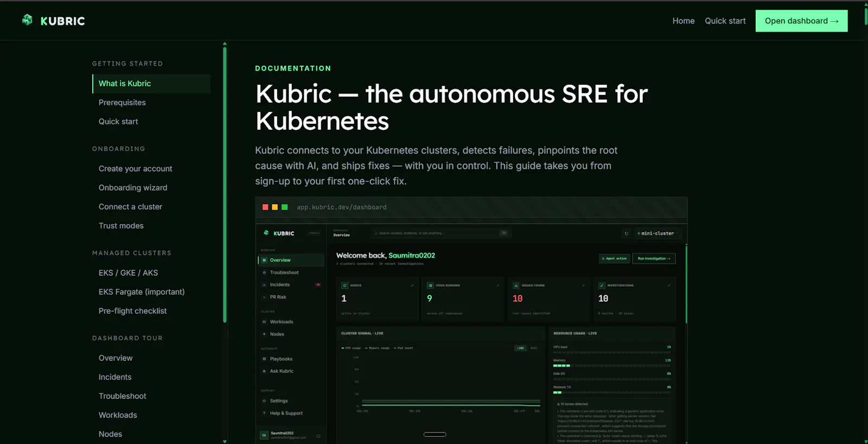
Task: Click the Network TX usage bar
Action: point(612,392)
